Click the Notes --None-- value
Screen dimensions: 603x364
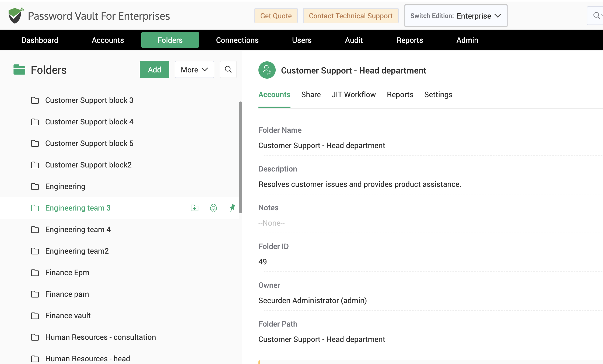(x=271, y=223)
